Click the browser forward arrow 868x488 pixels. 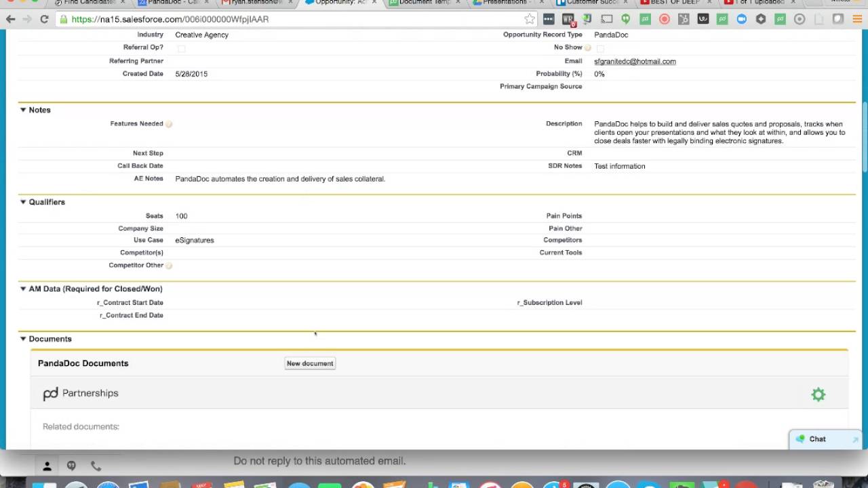point(27,19)
